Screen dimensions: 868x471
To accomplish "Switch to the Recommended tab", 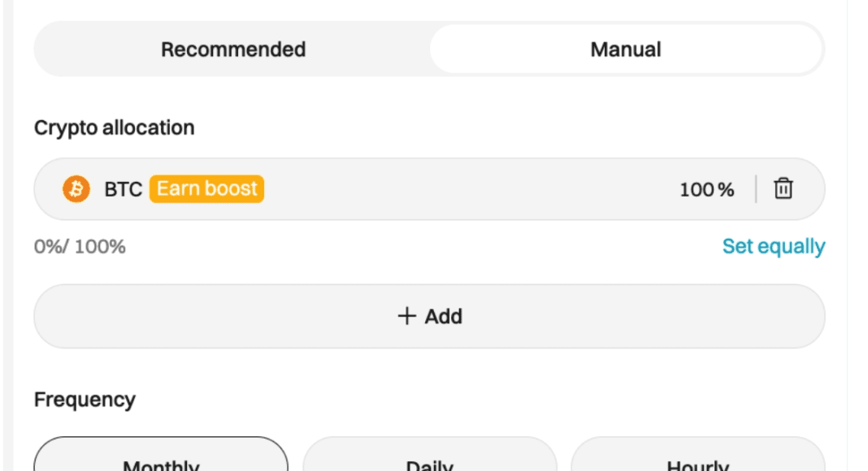I will [233, 50].
